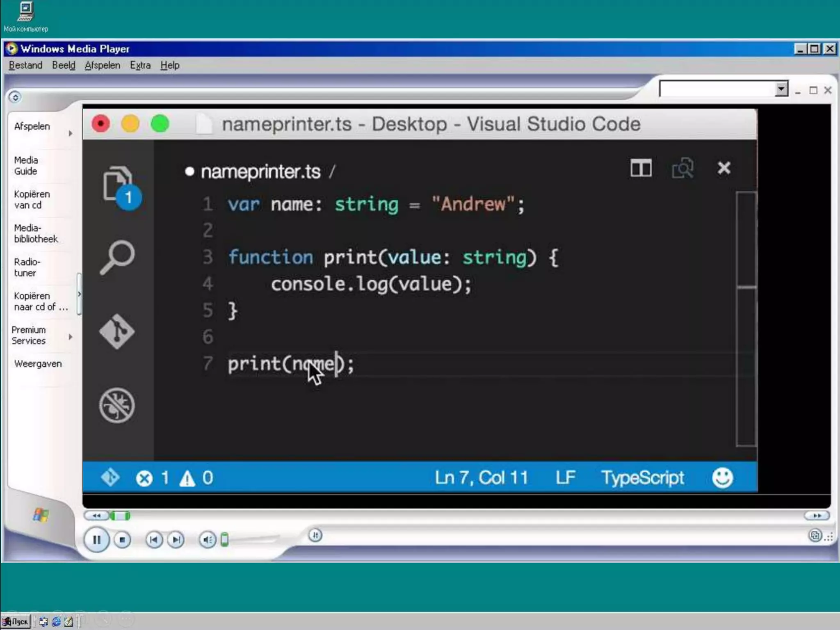The image size is (840, 630).
Task: Switch to compact mode icon bottom right
Action: click(815, 535)
